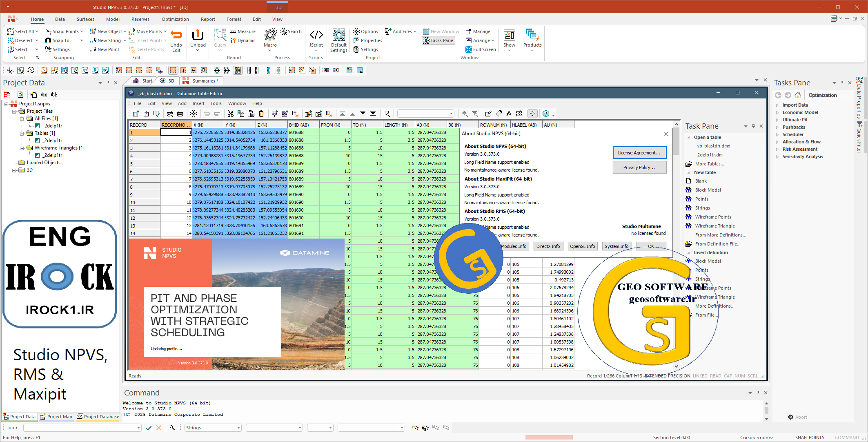The height and width of the screenshot is (442, 868).
Task: Select the BHID (A8) column header
Action: (x=303, y=125)
